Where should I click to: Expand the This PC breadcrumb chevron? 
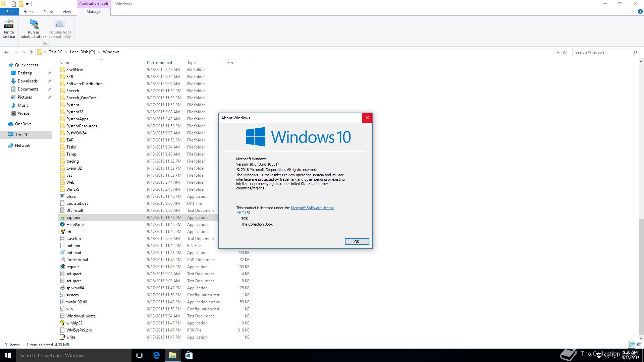tap(66, 52)
